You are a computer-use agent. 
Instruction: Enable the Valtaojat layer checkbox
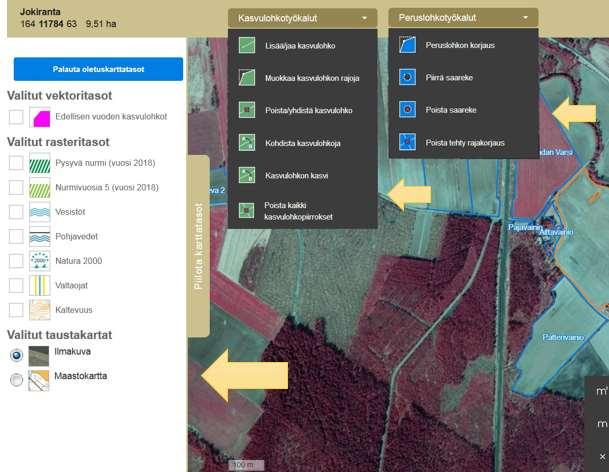coord(16,285)
